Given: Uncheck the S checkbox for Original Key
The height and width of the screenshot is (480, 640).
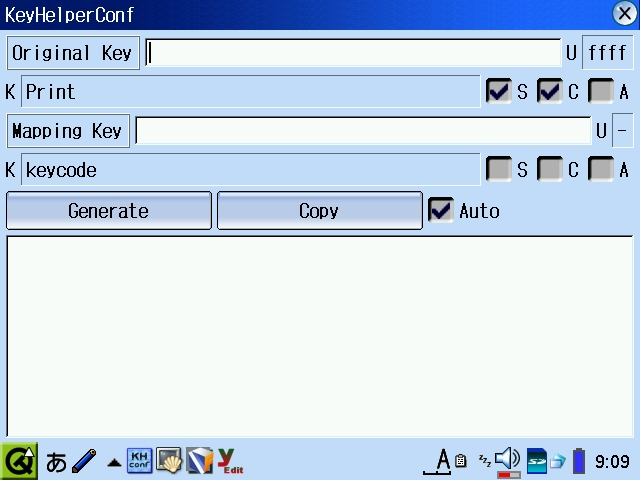Looking at the screenshot, I should (x=498, y=92).
